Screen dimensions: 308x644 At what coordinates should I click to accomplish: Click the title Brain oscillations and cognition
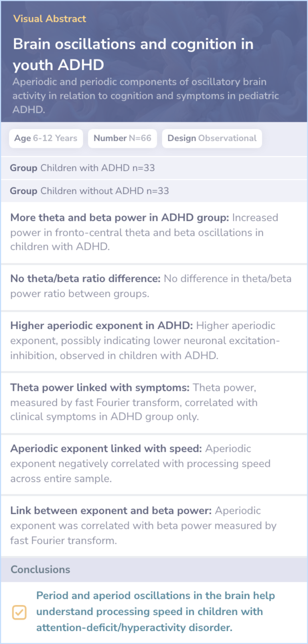133,54
